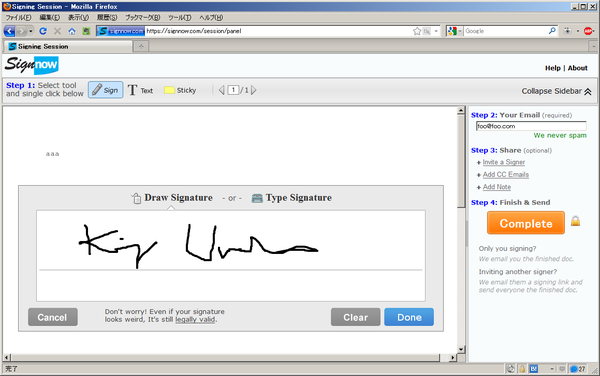Open the 表示(V) menu
Viewport: 600px width, 376px height.
click(78, 17)
